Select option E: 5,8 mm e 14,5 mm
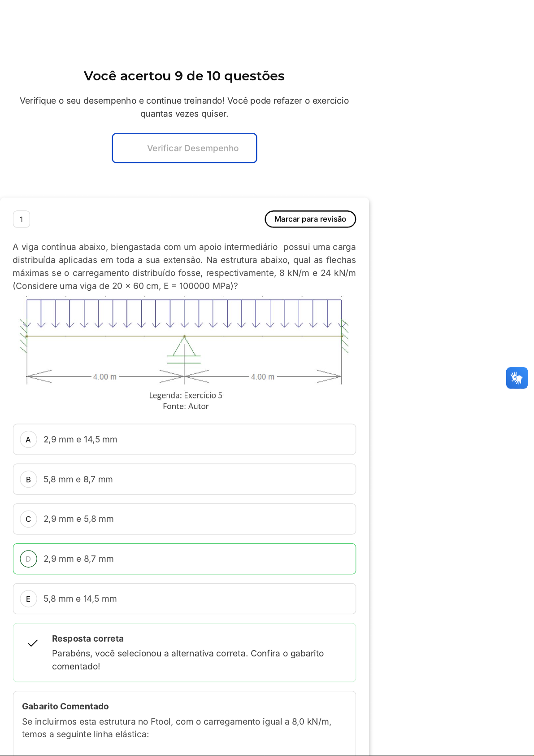This screenshot has width=534, height=756. (184, 599)
